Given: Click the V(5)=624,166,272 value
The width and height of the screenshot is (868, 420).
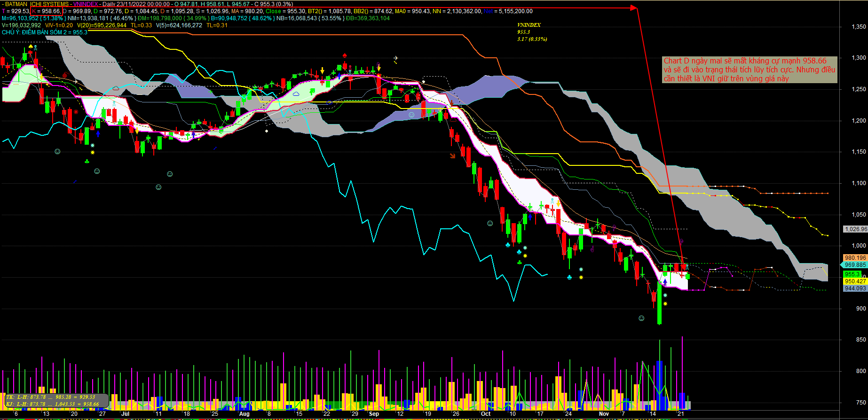Looking at the screenshot, I should coord(179,25).
